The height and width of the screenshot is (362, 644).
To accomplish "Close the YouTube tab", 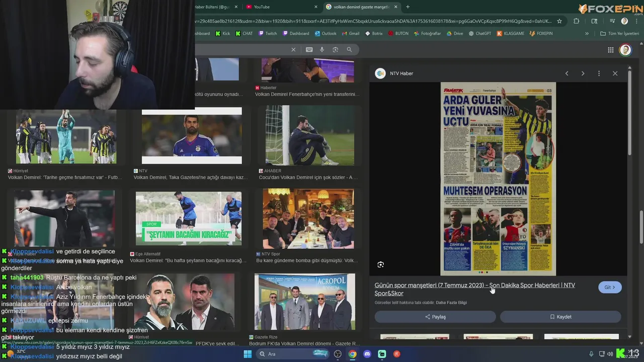I will click(x=316, y=7).
